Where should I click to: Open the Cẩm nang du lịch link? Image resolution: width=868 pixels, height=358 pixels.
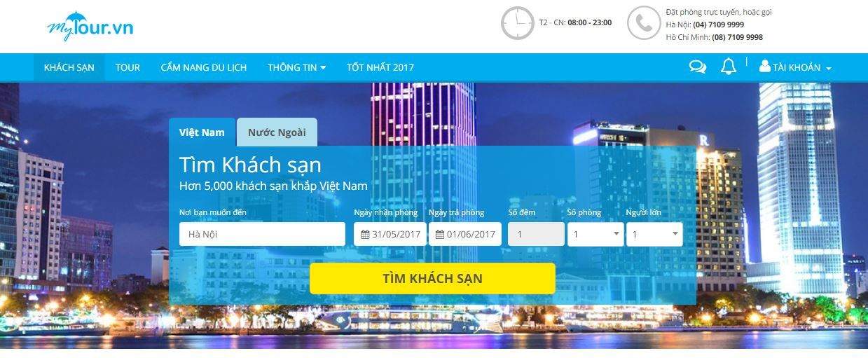(204, 67)
